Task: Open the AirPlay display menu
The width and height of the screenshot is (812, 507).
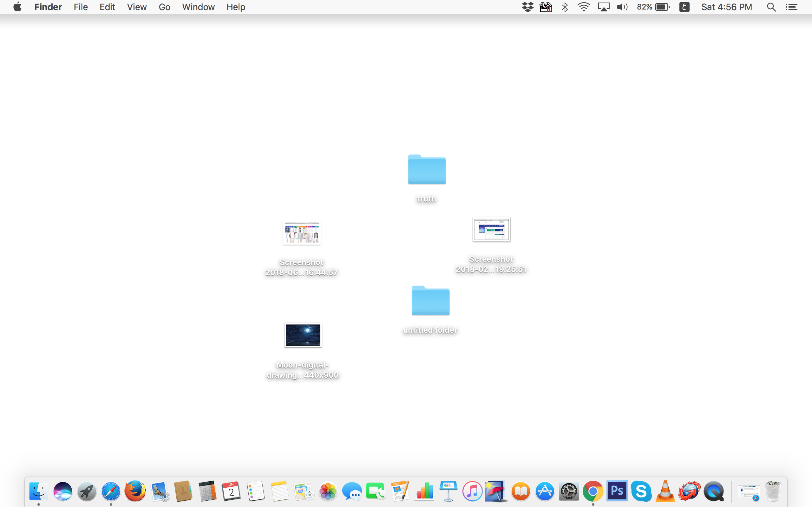Action: (x=603, y=7)
